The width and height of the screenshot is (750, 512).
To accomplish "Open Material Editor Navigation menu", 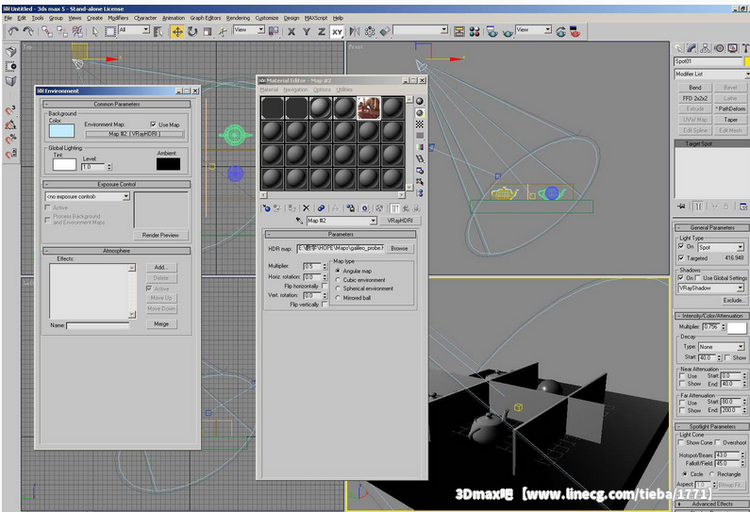I will coord(296,89).
